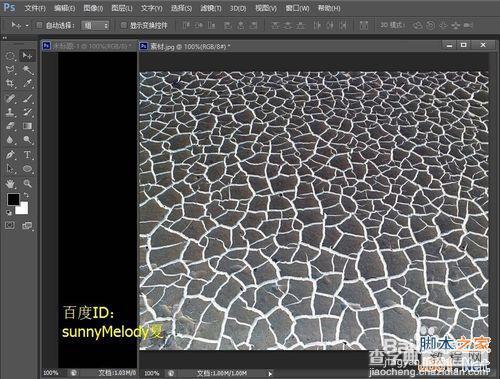Change the screen mode
Viewport: 500px width, 379px height.
27,226
